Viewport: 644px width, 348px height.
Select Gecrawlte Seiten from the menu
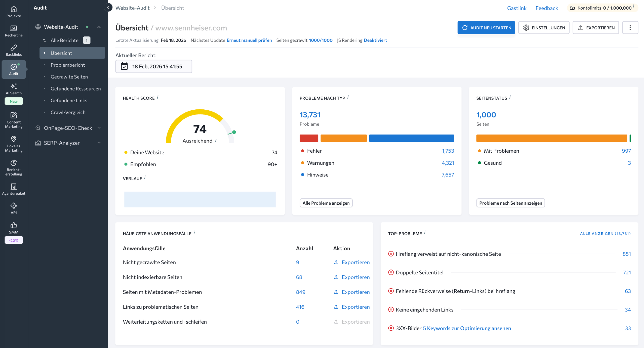click(69, 77)
